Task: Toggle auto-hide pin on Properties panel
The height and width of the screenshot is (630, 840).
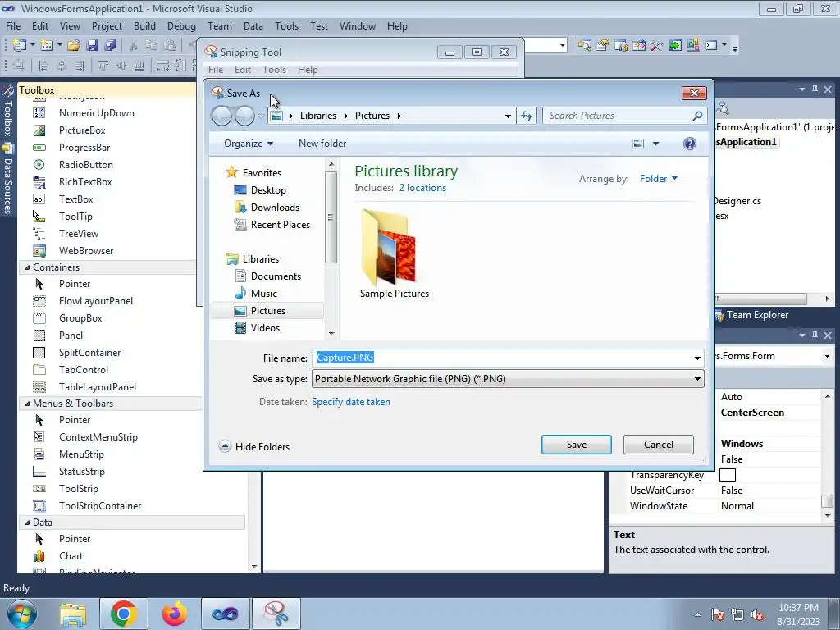Action: (815, 336)
